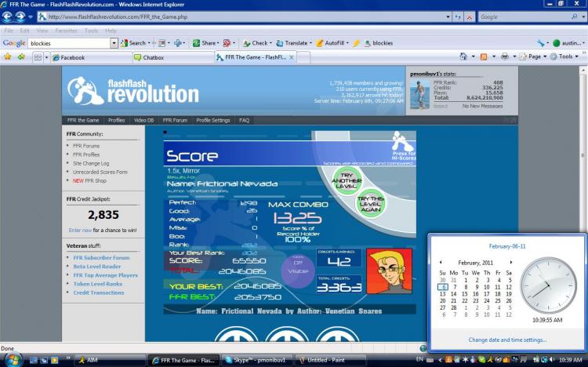Open the address bar history dropdown
This screenshot has width=588, height=367.
448,17
